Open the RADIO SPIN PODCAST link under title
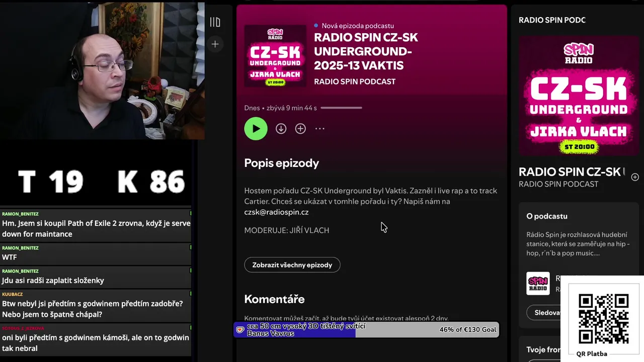The image size is (644, 362). tap(355, 81)
